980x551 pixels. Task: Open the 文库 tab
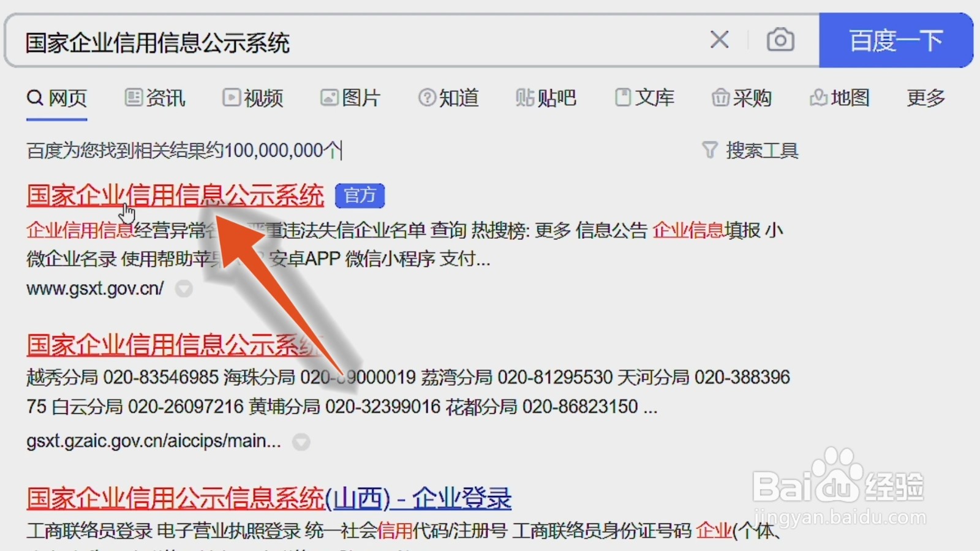tap(644, 98)
